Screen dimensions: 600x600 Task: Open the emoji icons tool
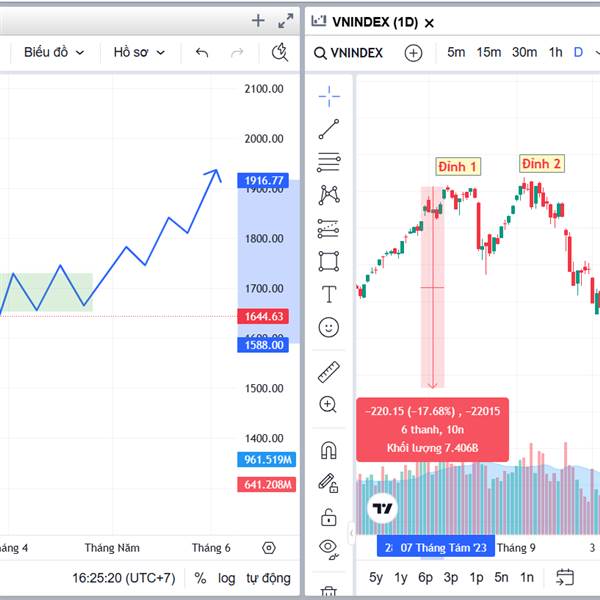pyautogui.click(x=329, y=327)
